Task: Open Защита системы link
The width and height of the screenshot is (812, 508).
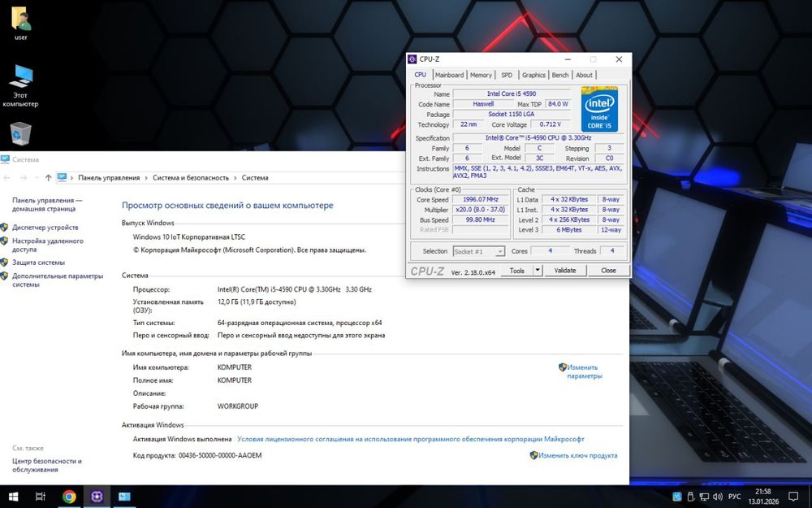Action: tap(38, 263)
